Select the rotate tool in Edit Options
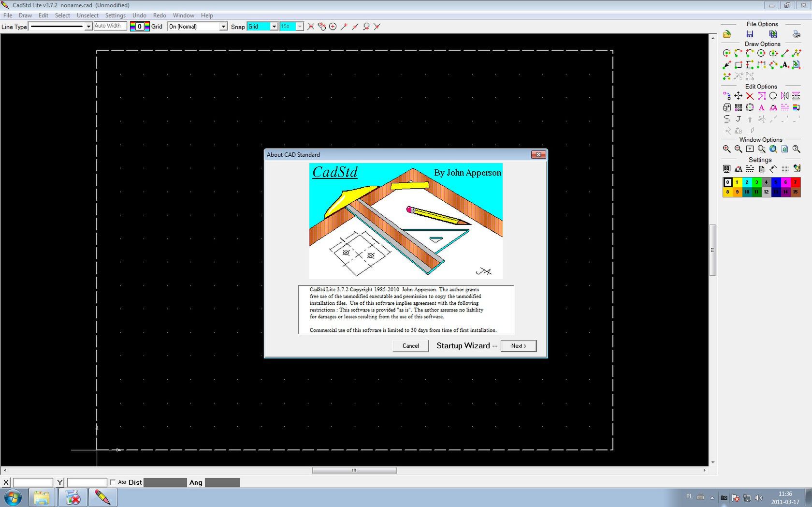 (x=773, y=95)
